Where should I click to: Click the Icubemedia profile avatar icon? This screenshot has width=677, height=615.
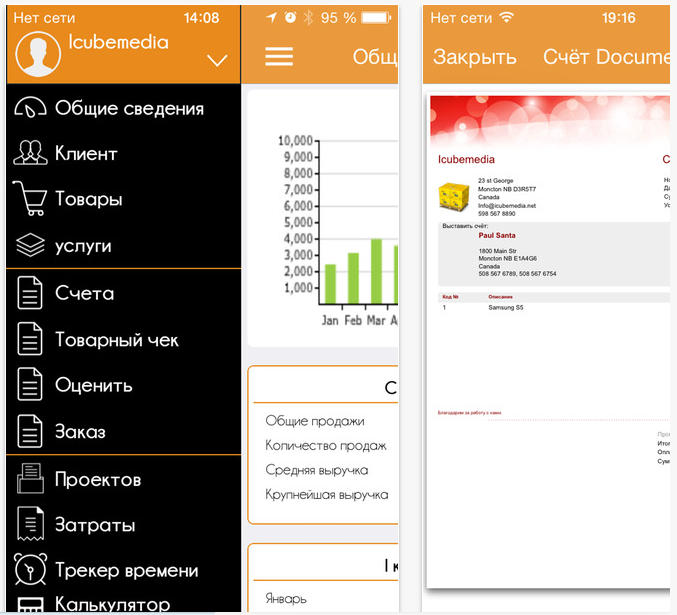[37, 53]
